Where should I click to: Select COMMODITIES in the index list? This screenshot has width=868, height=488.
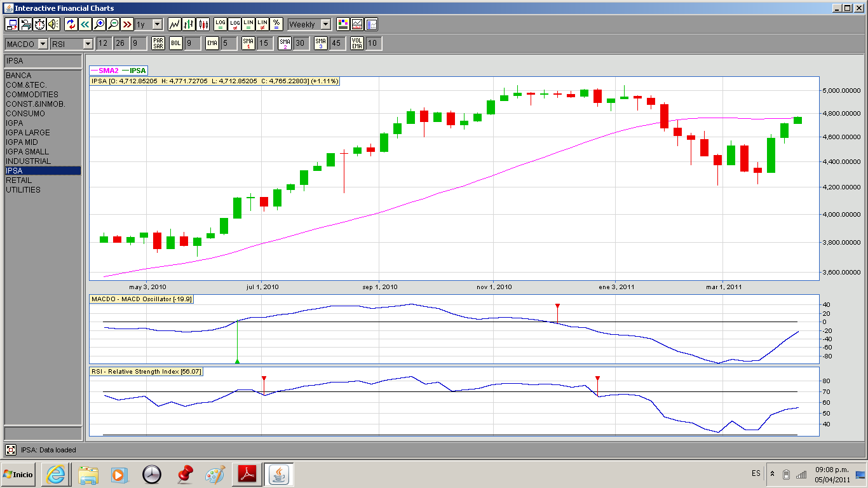[43, 95]
